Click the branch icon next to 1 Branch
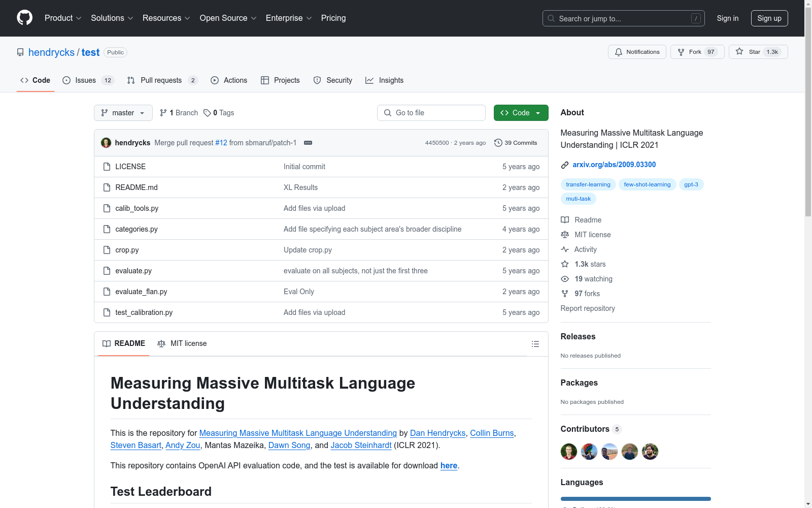The width and height of the screenshot is (812, 508). [163, 113]
